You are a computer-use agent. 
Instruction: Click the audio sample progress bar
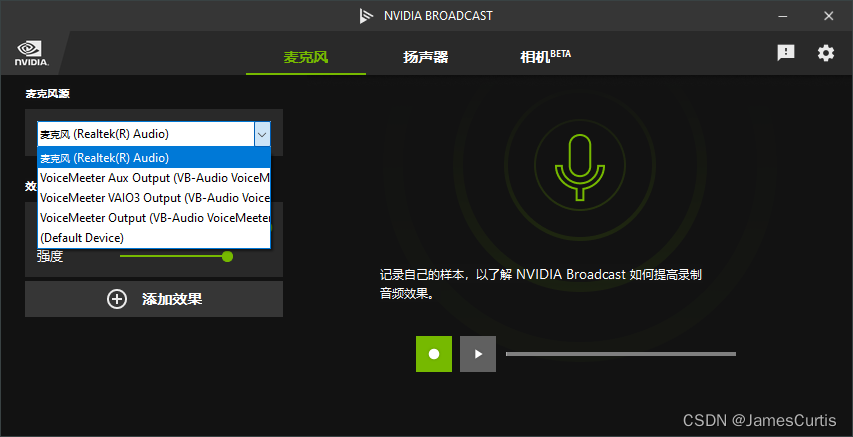621,354
